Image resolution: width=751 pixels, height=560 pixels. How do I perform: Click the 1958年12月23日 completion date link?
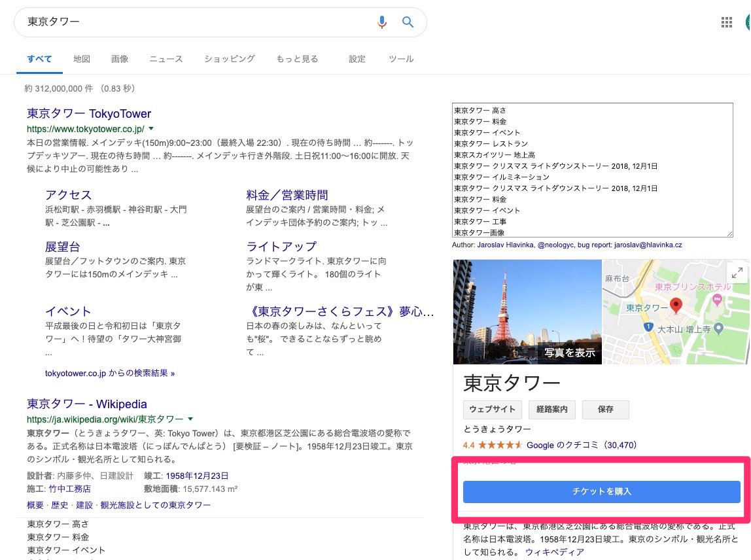(x=197, y=476)
